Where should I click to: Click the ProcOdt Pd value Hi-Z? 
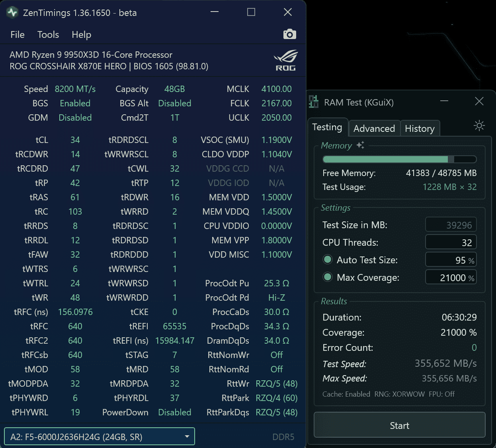point(277,297)
